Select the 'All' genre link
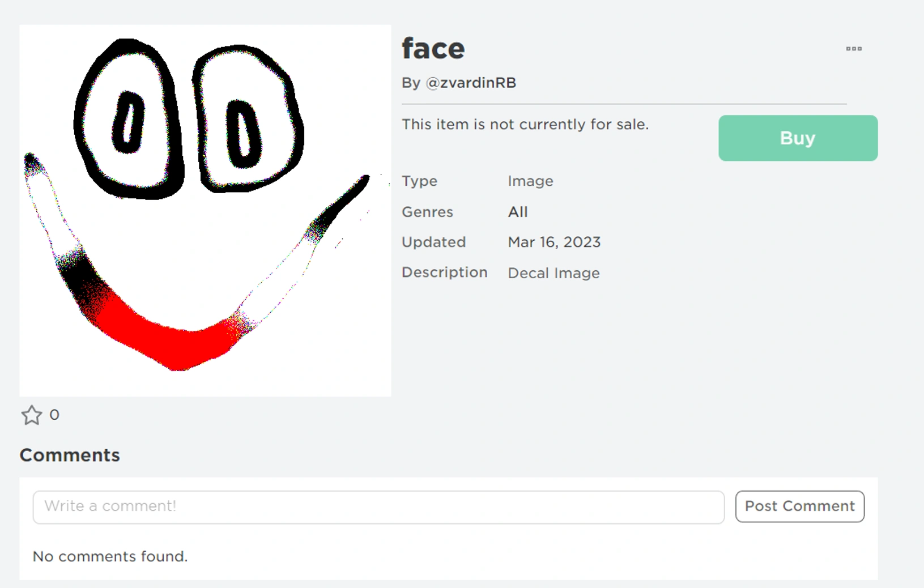Screen dimensions: 924x588 (518, 212)
